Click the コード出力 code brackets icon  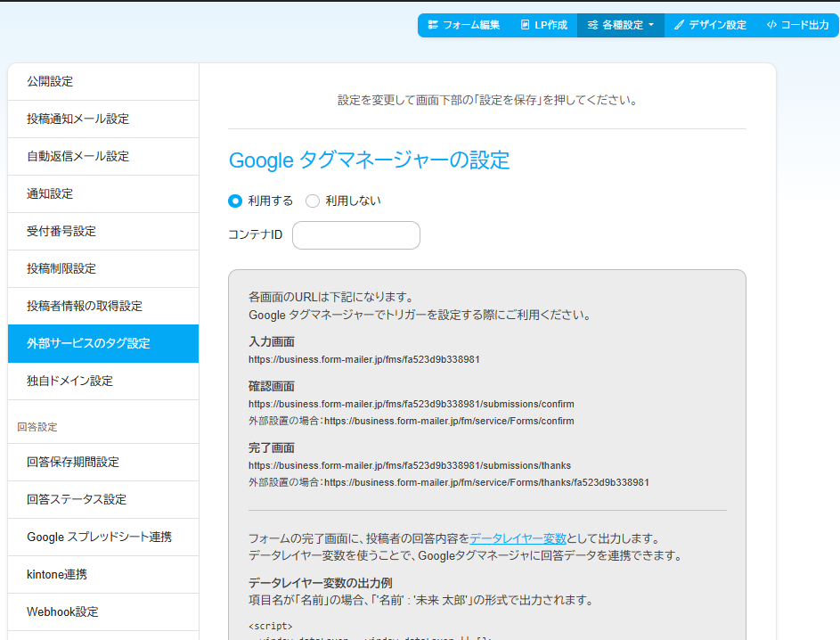point(771,25)
